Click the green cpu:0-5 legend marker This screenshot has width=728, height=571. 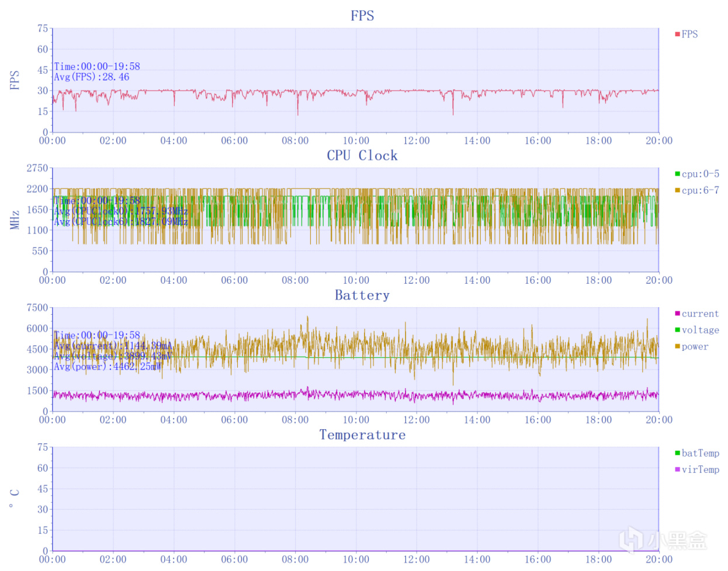(677, 174)
